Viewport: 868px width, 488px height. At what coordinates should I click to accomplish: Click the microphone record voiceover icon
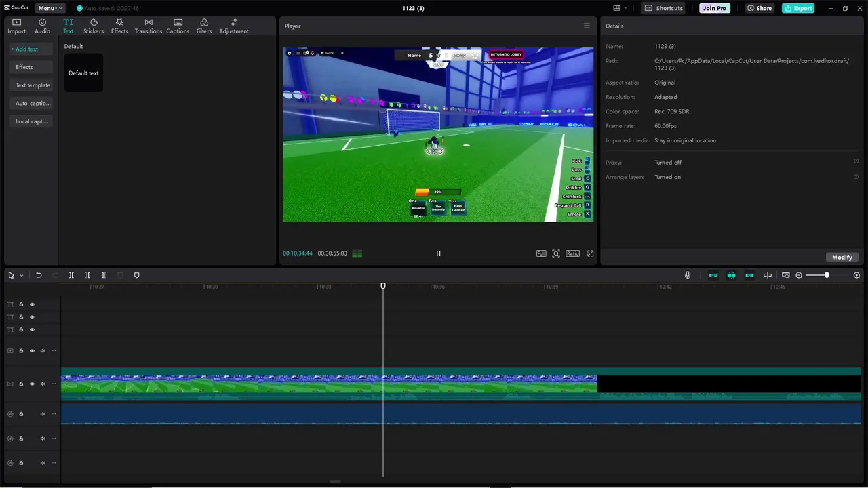688,275
